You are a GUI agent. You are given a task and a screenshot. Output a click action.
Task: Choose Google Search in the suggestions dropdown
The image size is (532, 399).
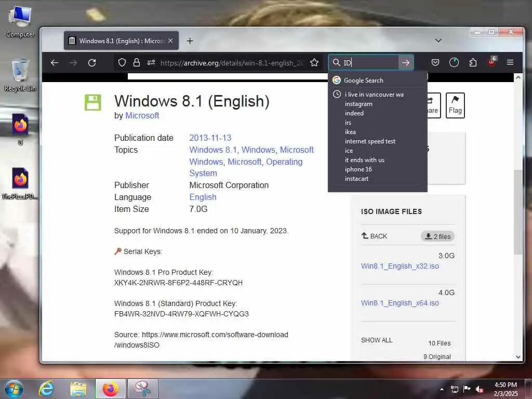(x=377, y=81)
